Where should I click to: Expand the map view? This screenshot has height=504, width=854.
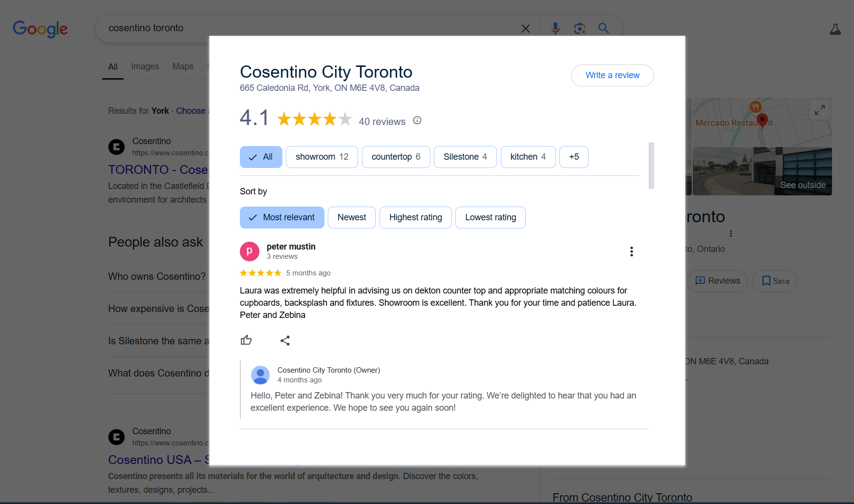pos(819,110)
